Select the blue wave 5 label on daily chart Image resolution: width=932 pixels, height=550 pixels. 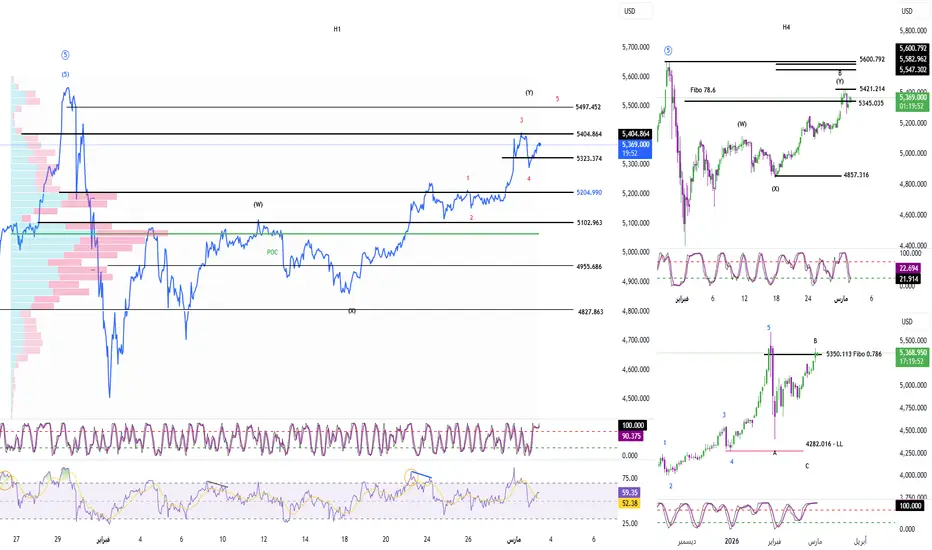(x=769, y=328)
